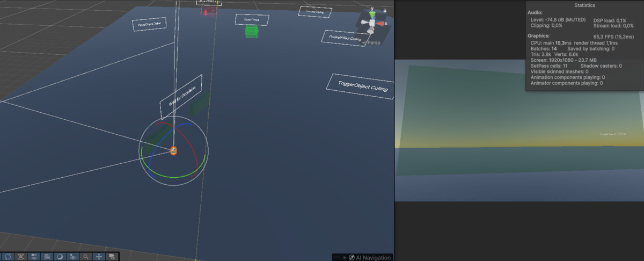Viewport: 644px width, 261px height.
Task: Click the compass icon in AI Navigation overlay
Action: [352, 258]
